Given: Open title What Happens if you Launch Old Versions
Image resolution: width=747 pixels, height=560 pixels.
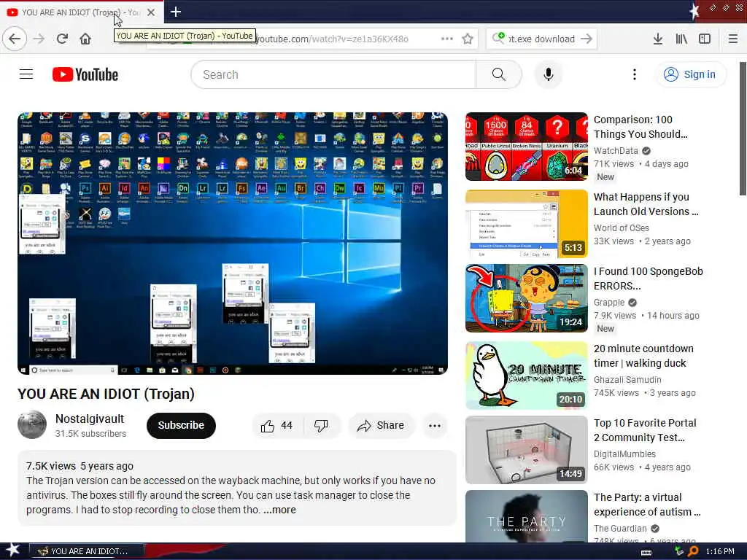Looking at the screenshot, I should (646, 204).
